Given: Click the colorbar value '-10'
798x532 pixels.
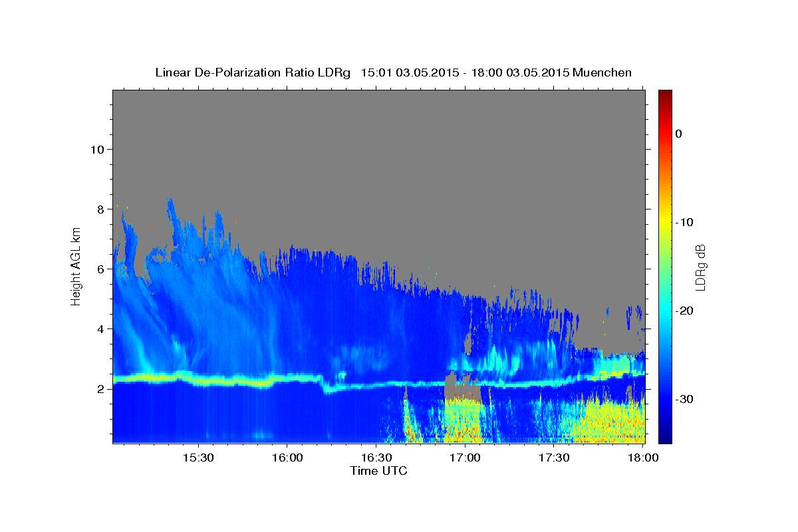Looking at the screenshot, I should (685, 222).
